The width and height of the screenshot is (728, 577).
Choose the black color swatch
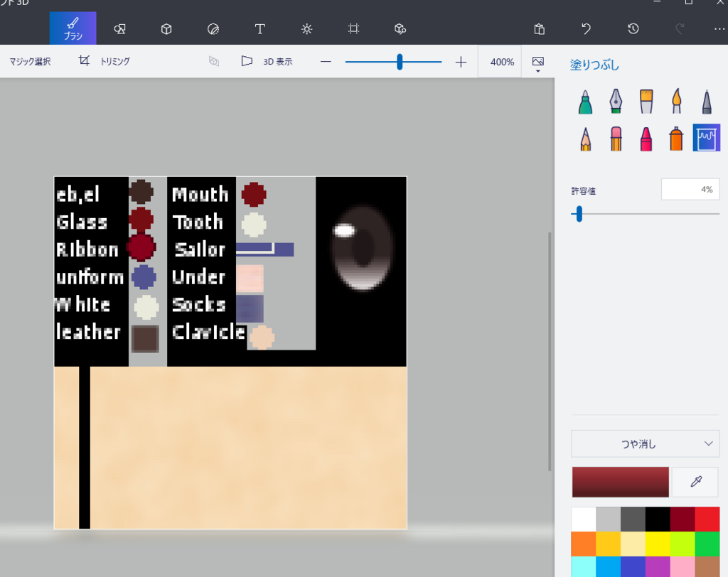(658, 519)
